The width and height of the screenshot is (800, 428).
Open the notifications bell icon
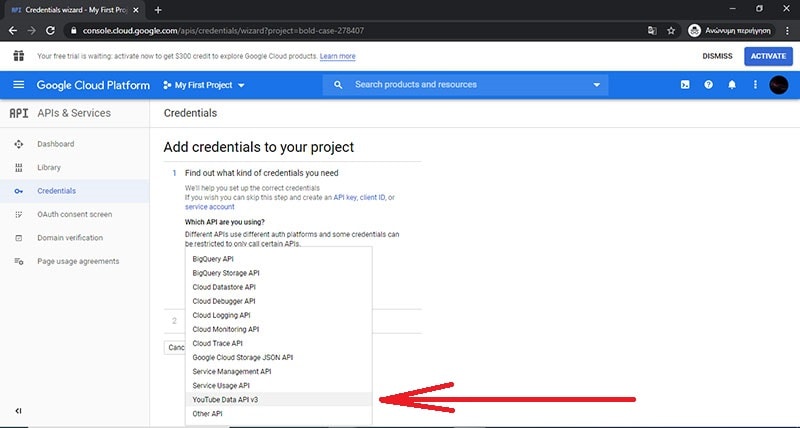732,85
